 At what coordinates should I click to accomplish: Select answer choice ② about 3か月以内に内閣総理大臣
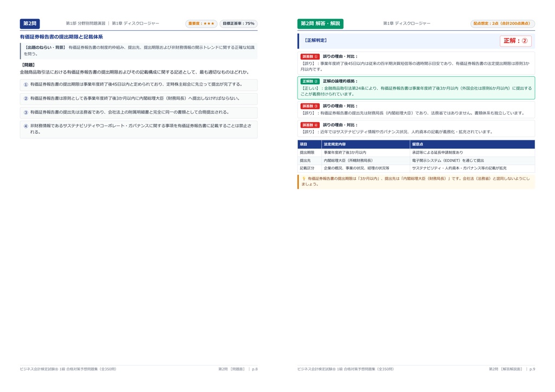pos(139,99)
